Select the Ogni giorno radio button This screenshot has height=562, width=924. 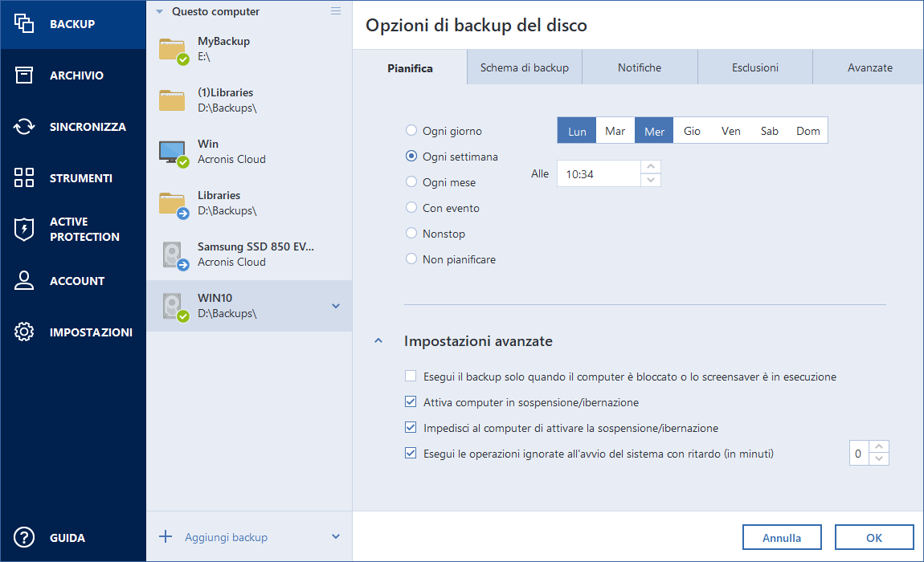point(411,131)
